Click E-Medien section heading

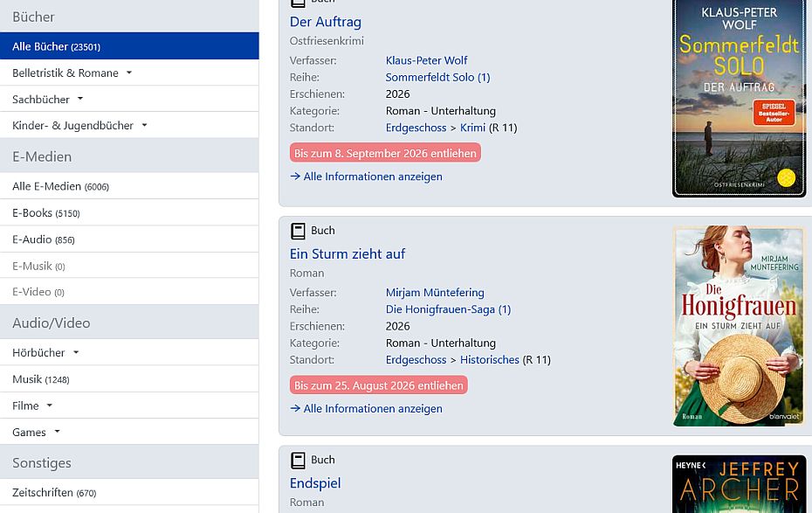(x=42, y=156)
